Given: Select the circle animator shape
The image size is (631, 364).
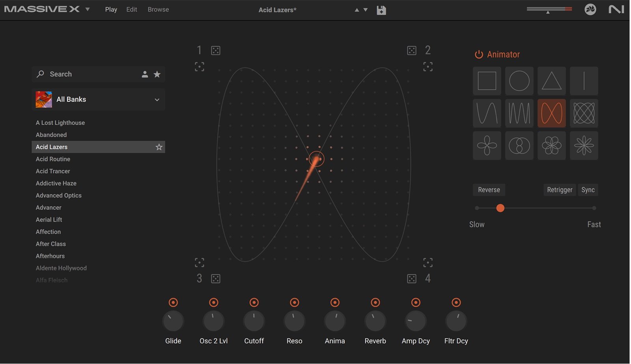Looking at the screenshot, I should [x=519, y=81].
